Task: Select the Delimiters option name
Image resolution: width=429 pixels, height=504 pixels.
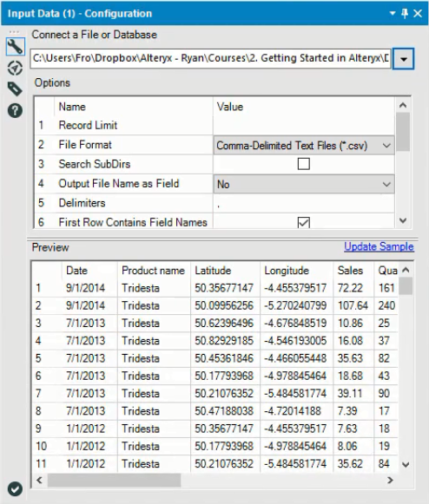Action: pyautogui.click(x=82, y=203)
